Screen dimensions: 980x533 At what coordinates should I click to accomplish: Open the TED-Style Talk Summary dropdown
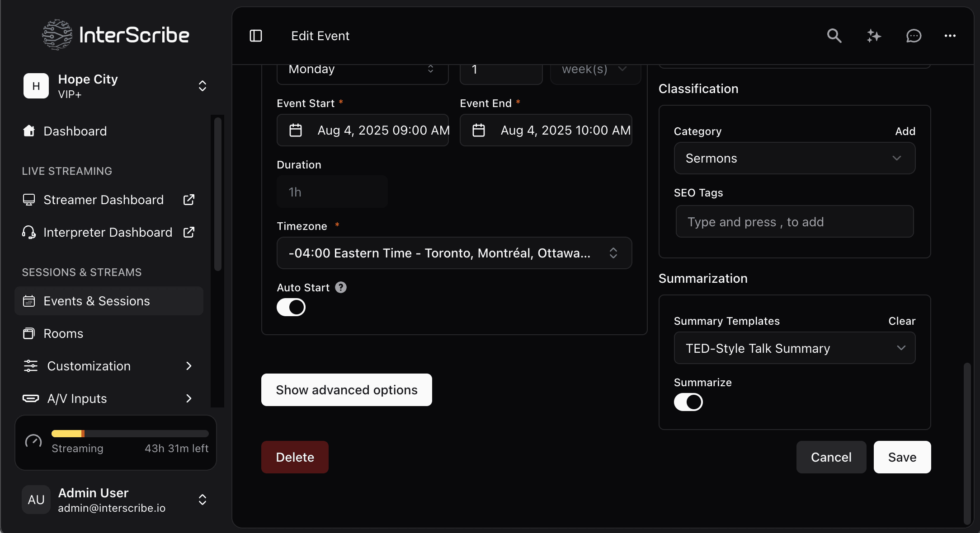pos(795,348)
